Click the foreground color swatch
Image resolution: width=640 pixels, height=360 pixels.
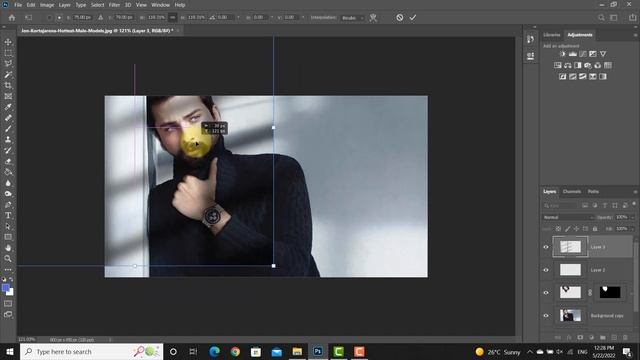(6, 288)
